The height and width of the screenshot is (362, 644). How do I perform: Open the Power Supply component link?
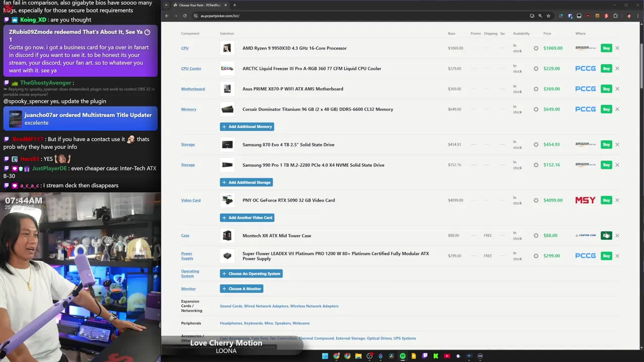[187, 256]
